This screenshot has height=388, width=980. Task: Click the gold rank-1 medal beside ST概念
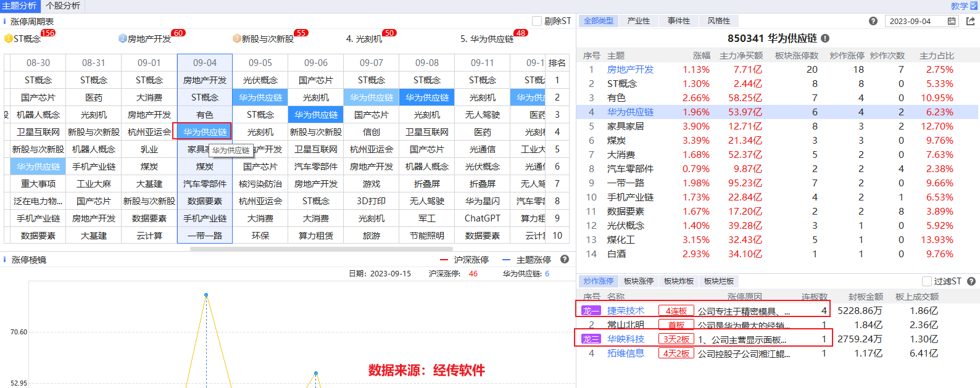8,38
